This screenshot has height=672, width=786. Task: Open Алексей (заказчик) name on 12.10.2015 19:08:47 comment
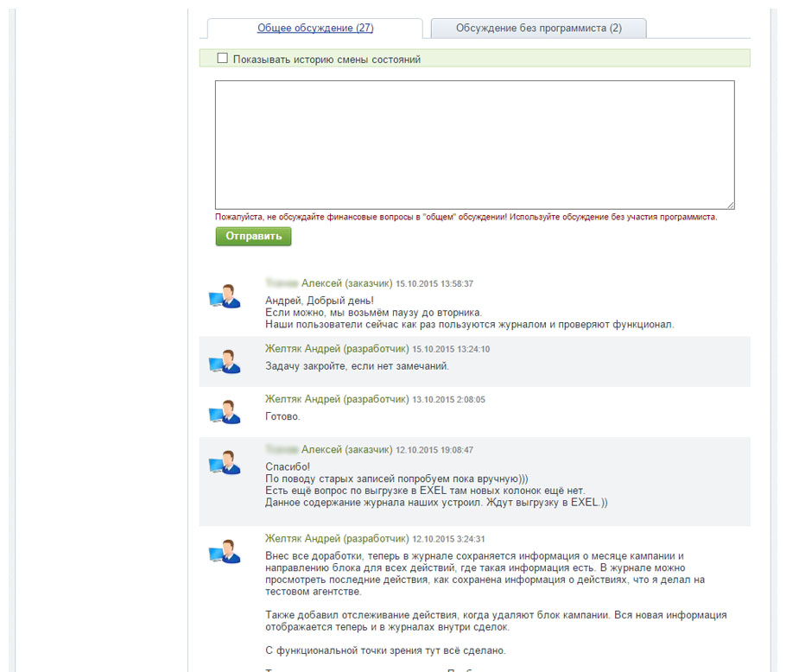point(346,450)
